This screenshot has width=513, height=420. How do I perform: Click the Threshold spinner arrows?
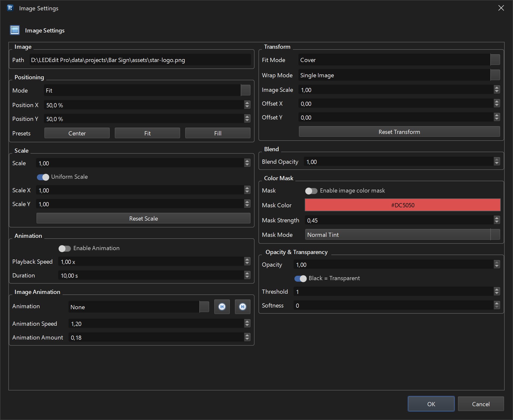coord(497,291)
